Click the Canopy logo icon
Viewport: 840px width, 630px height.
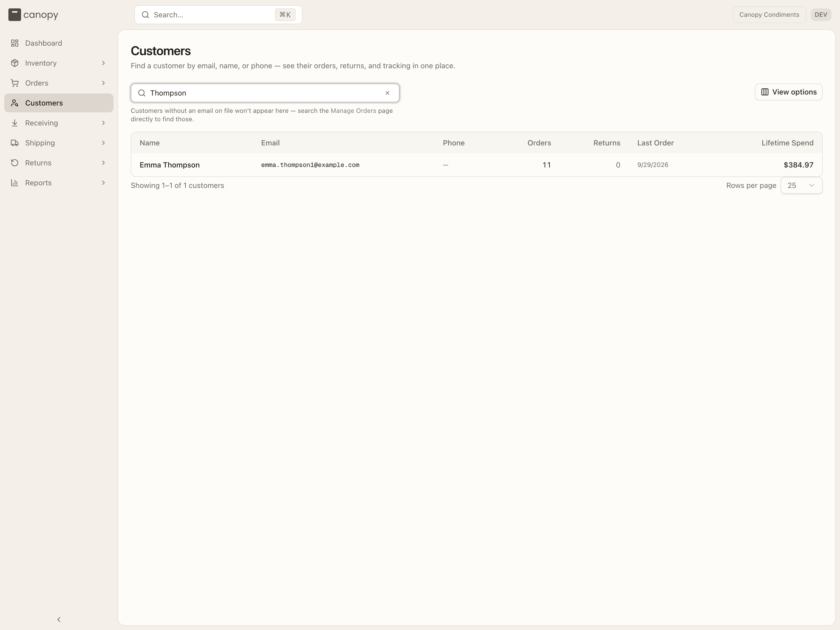[14, 15]
